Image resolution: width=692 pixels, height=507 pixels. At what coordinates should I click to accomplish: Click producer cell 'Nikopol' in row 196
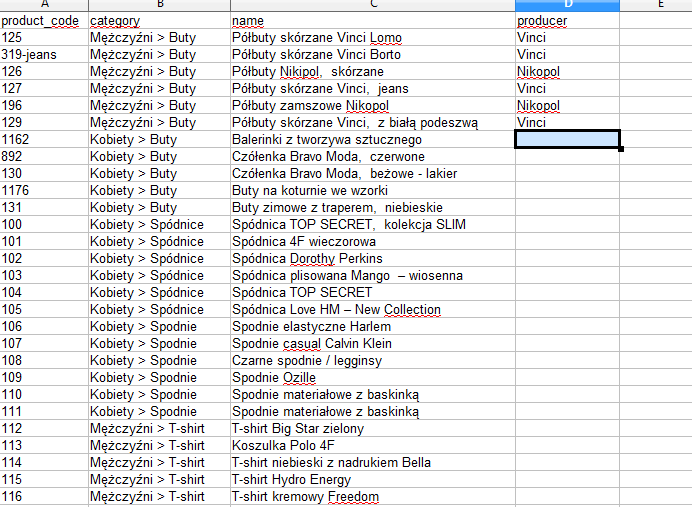(x=567, y=105)
